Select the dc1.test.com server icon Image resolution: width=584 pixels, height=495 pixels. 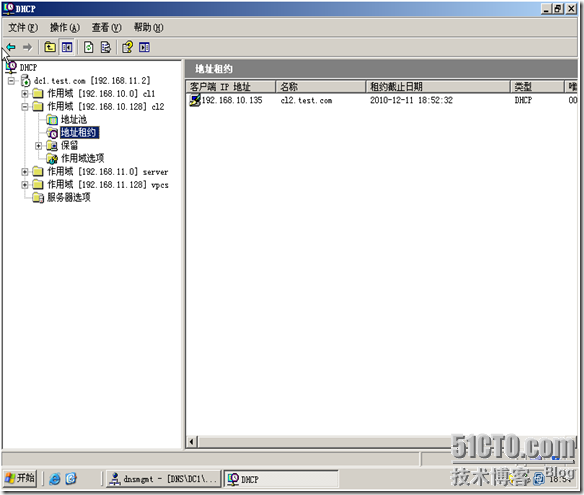25,80
